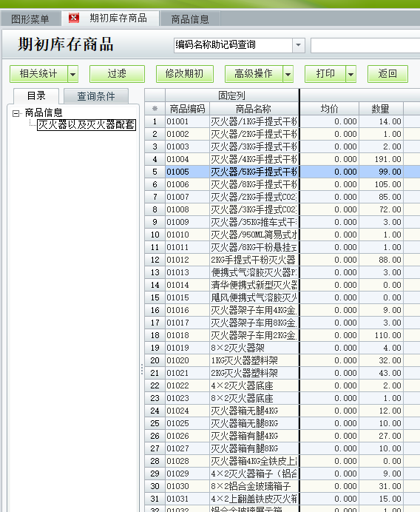This screenshot has height=512, width=420.
Task: Open the 打印 dropdown arrow
Action: coord(350,74)
